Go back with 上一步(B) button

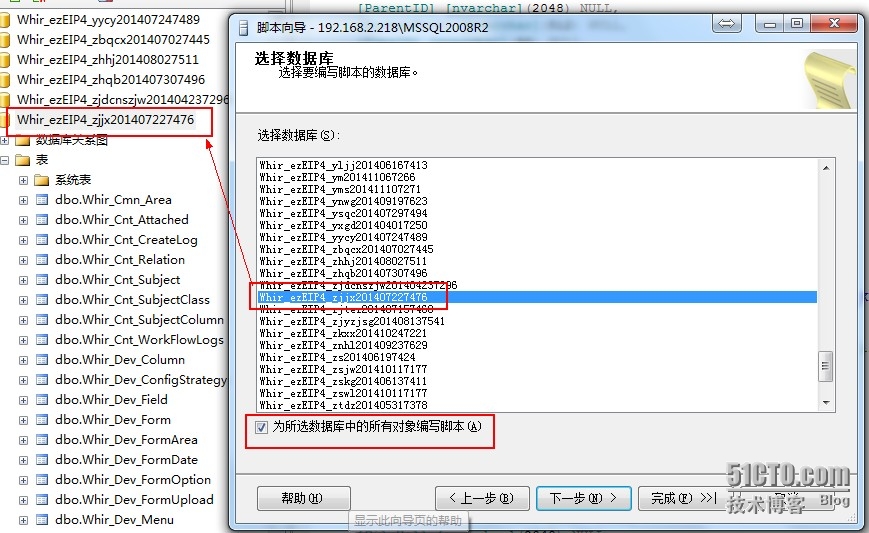point(482,498)
